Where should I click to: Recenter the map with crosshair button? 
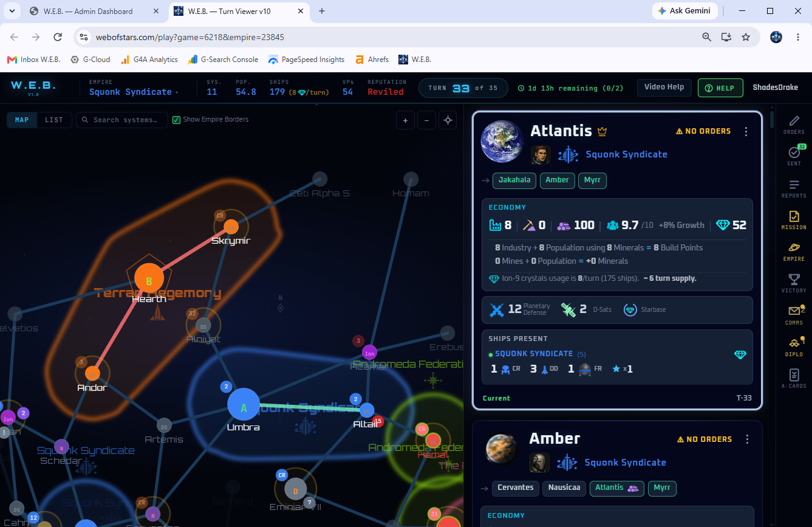pos(448,120)
